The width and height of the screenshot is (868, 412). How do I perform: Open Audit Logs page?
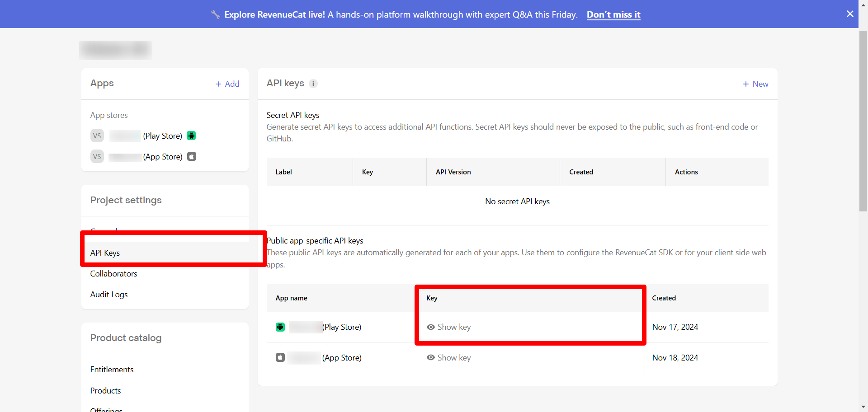click(x=109, y=295)
